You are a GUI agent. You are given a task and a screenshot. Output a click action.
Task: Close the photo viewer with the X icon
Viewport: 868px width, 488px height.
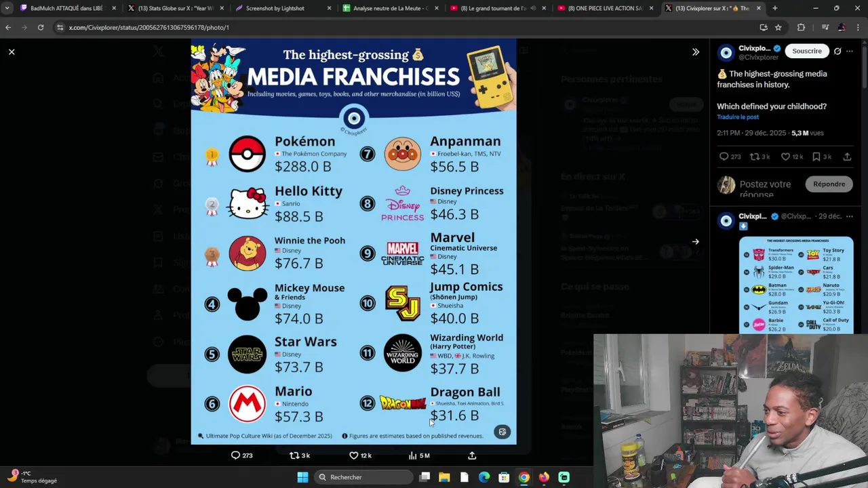12,52
